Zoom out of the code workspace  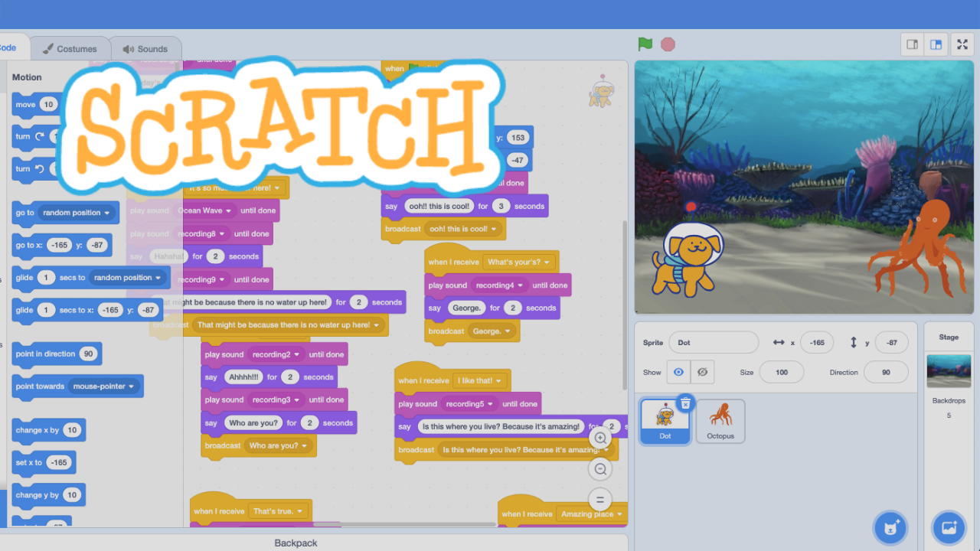[600, 469]
